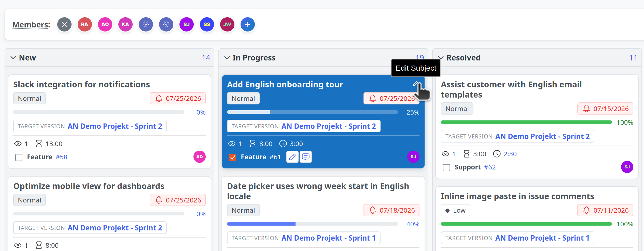Screen dimensions: 644x251
Task: Click watchers eye icon on mobile view card
Action: click(18, 245)
